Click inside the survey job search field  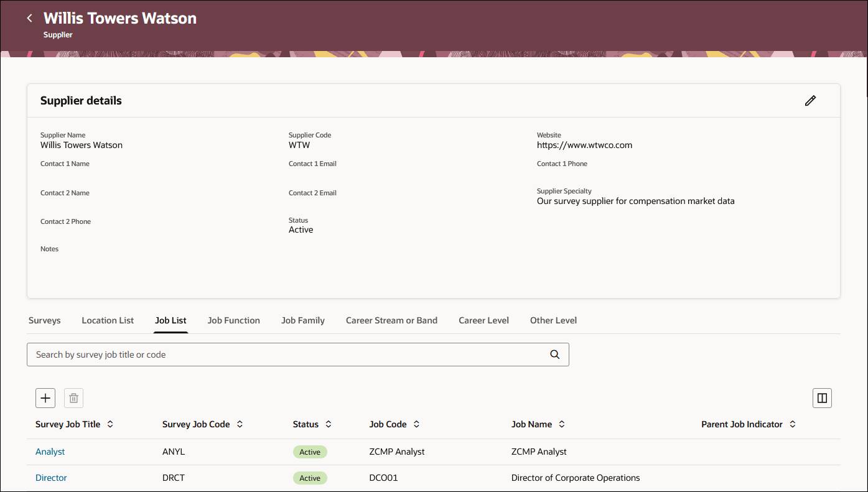pos(249,354)
